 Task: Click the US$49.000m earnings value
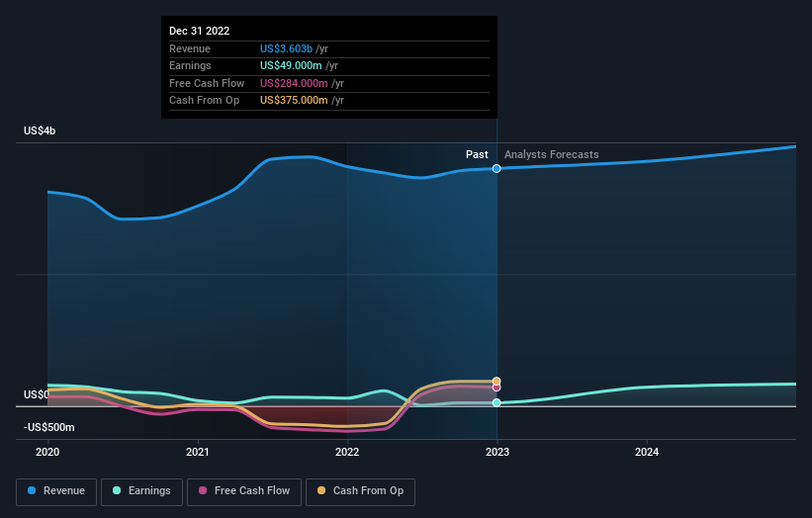(291, 65)
